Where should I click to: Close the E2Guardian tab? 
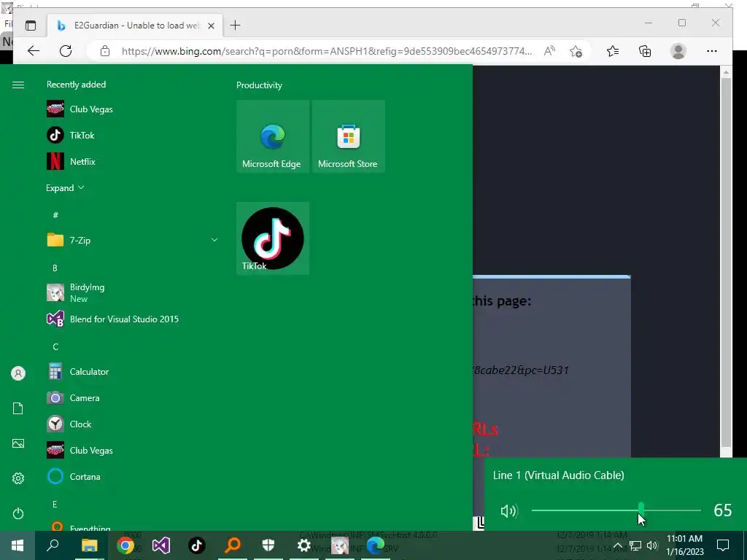pyautogui.click(x=211, y=26)
